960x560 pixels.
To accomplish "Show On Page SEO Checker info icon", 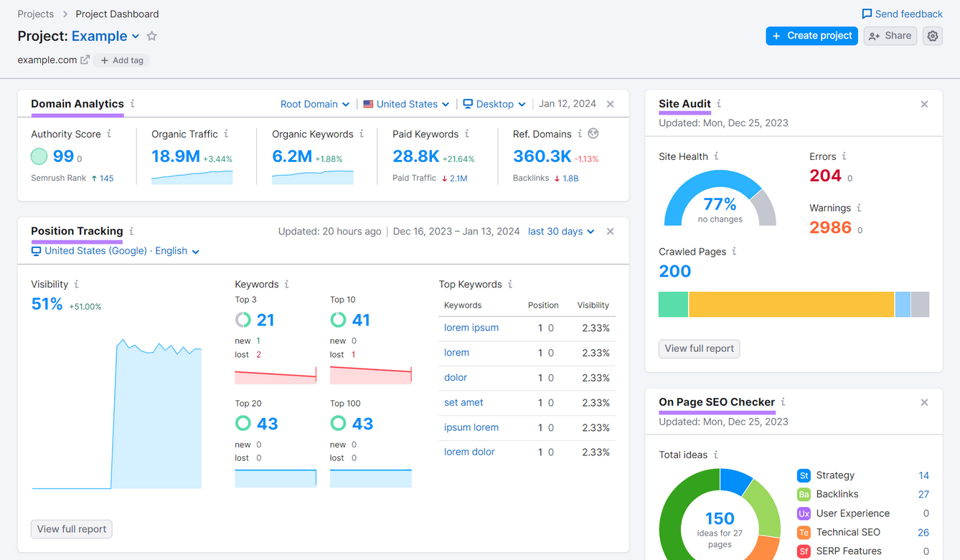I will point(783,402).
